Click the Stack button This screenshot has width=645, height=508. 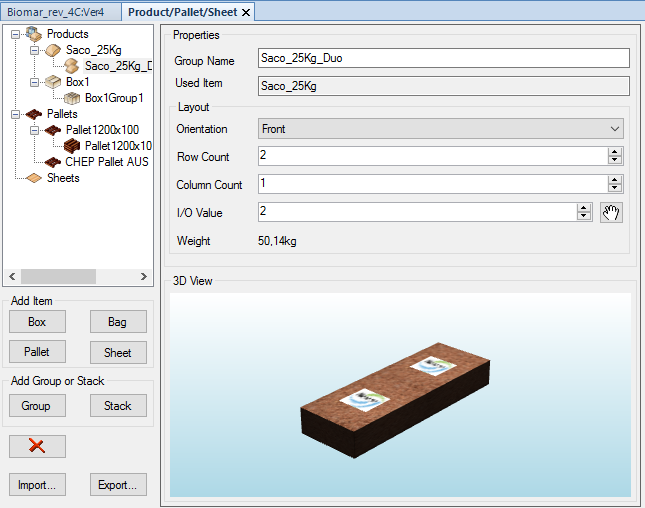[118, 406]
